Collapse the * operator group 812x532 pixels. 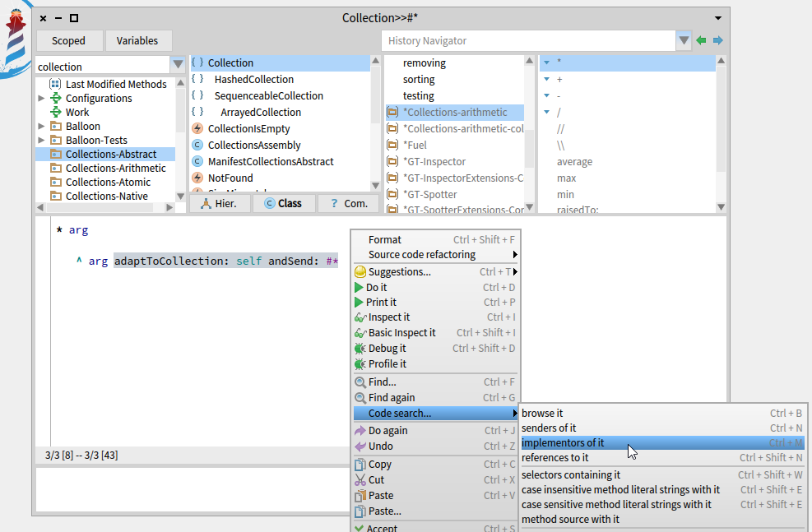546,62
